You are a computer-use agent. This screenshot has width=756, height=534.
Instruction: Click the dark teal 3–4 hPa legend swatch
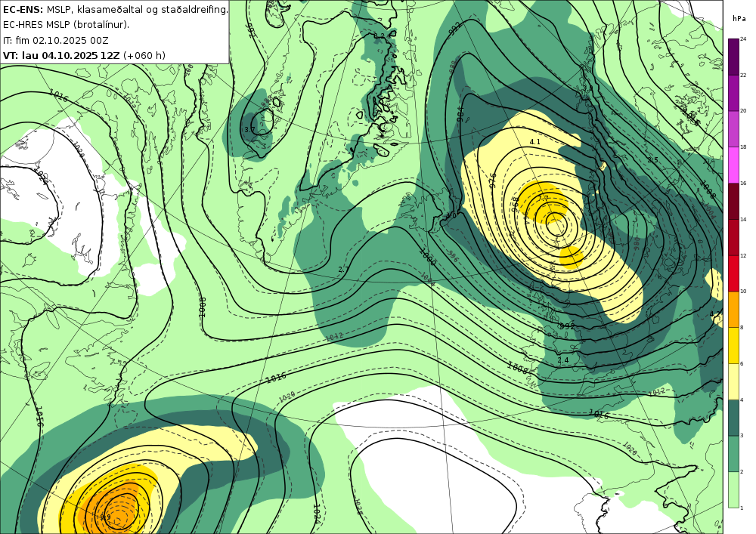pos(733,418)
